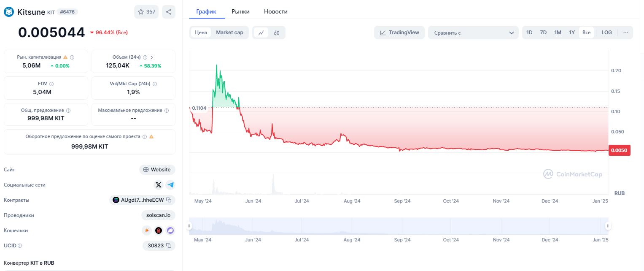Open volume details arrow next to Объем (24ч)
This screenshot has height=271, width=644.
click(152, 57)
